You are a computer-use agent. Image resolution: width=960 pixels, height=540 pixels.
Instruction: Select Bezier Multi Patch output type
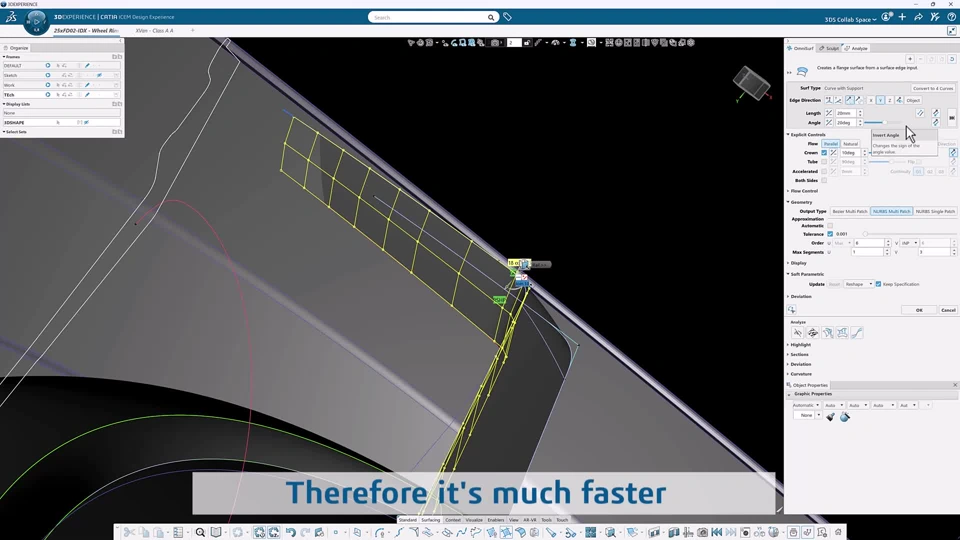[850, 211]
